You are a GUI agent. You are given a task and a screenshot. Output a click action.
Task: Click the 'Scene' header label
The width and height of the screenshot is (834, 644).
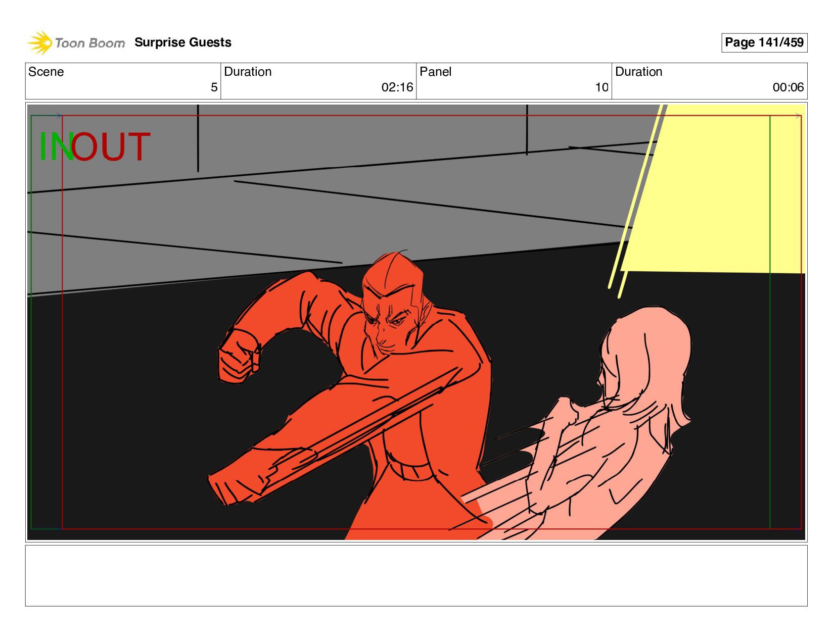(x=46, y=72)
